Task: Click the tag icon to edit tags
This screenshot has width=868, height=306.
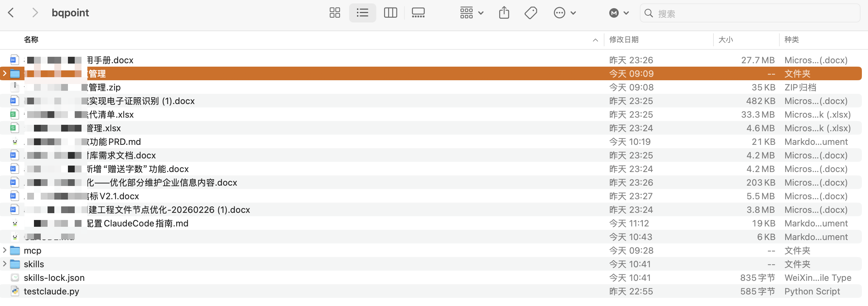Action: coord(531,13)
